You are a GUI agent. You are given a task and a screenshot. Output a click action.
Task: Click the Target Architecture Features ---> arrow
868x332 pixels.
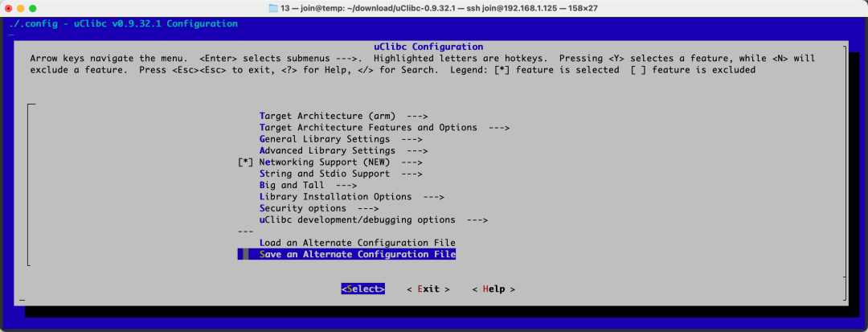coord(499,128)
